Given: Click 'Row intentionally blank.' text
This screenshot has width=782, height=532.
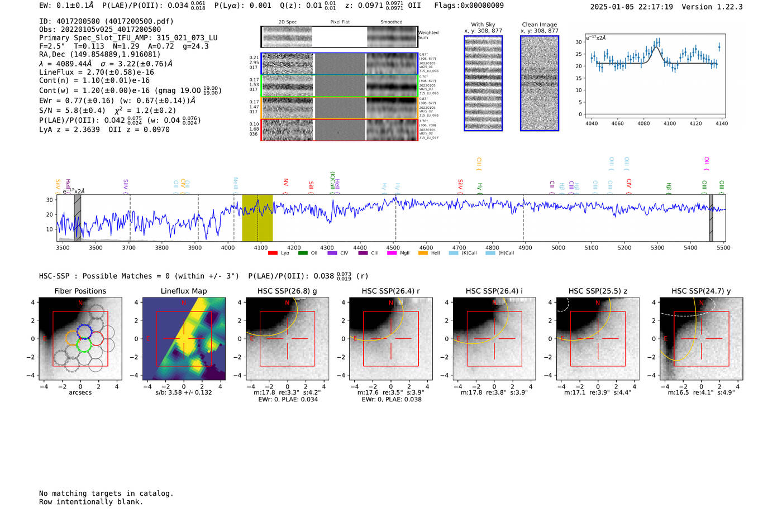Looking at the screenshot, I should click(x=91, y=502).
